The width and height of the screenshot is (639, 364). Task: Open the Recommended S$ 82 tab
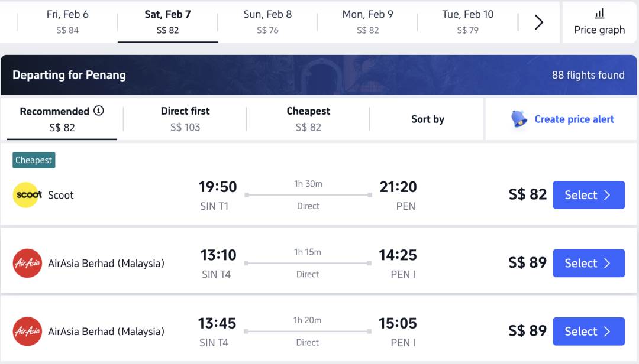62,119
